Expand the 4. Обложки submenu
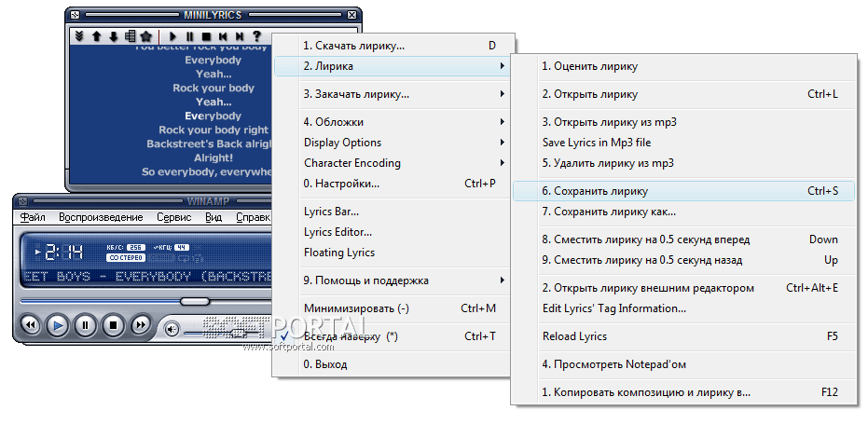 [x=392, y=122]
